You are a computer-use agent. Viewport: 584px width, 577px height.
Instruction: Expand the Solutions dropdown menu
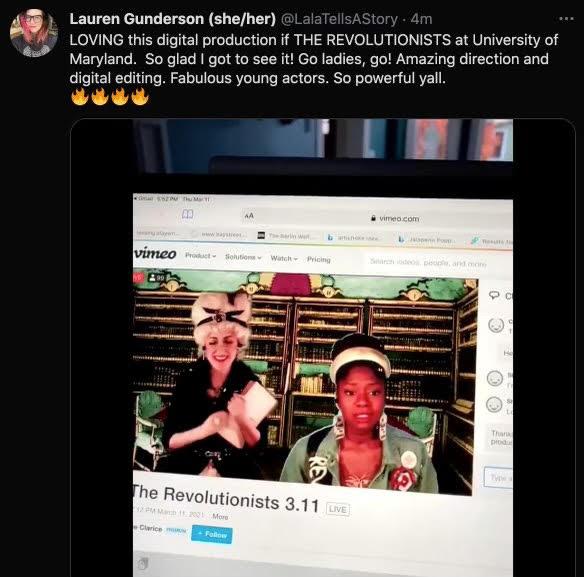[243, 257]
